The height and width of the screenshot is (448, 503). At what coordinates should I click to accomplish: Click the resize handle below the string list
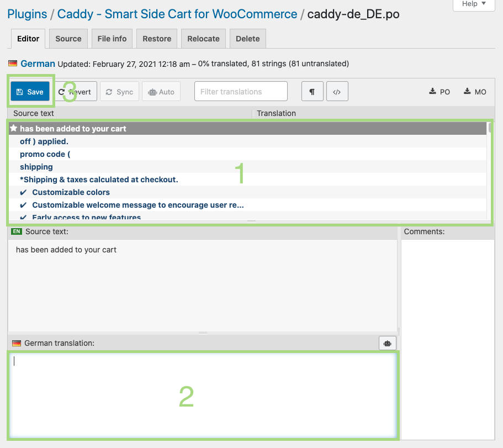(252, 222)
